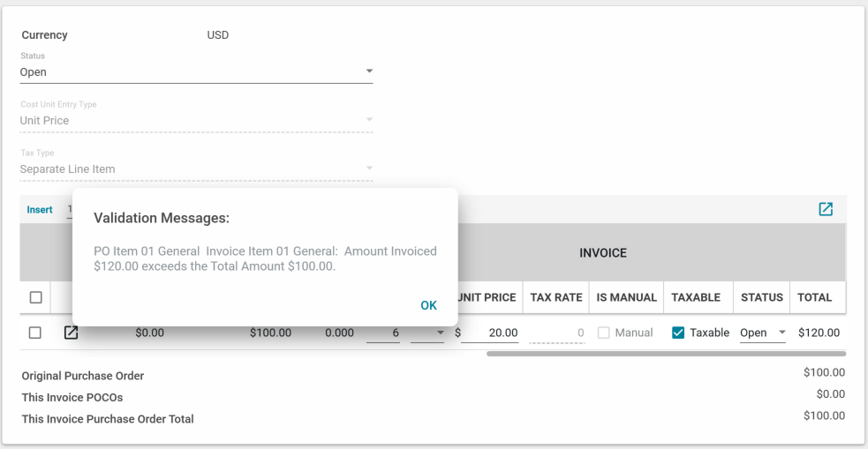Toggle the select-all checkbox in the header row
This screenshot has width=868, height=449.
pos(35,297)
